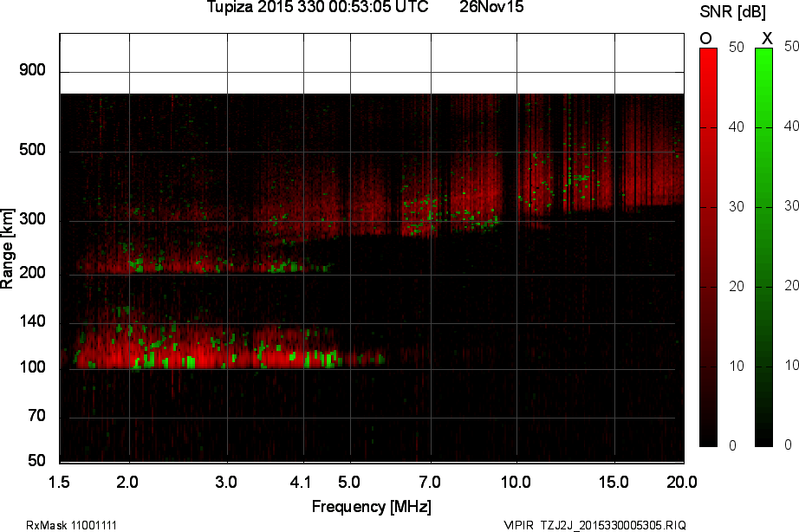Click the 20.0 MHz frequency tick label
Screen dimensions: 799x532
pyautogui.click(x=681, y=480)
